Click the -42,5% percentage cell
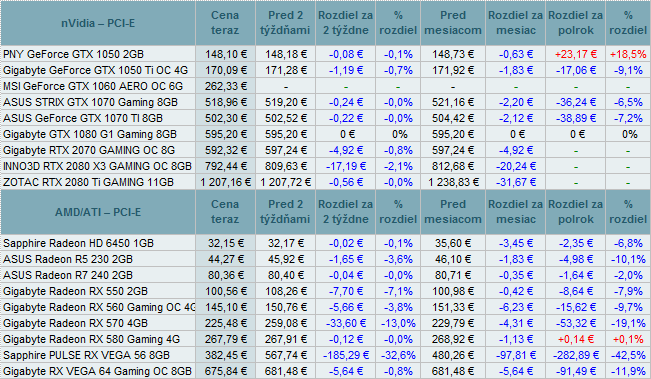Image resolution: width=651 pixels, height=379 pixels. (x=628, y=355)
